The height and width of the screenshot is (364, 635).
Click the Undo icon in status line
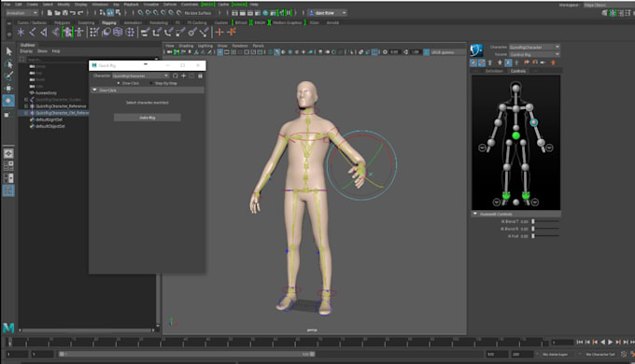tap(73, 13)
